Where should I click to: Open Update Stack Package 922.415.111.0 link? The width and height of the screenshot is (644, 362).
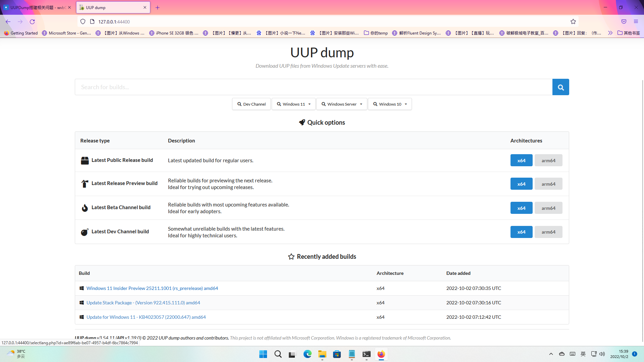143,303
